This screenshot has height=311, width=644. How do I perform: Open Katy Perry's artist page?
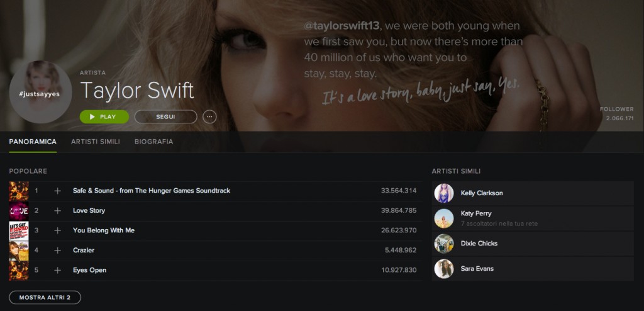[476, 213]
